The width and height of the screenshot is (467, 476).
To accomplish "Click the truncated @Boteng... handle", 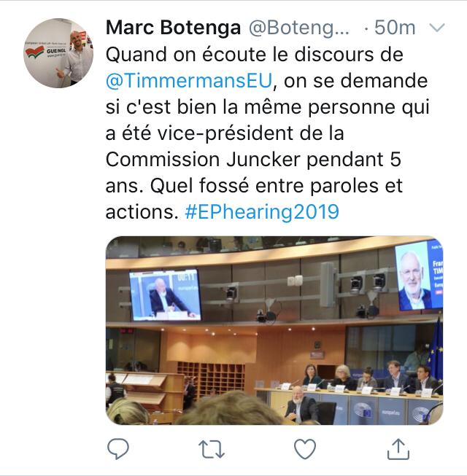I will (299, 28).
